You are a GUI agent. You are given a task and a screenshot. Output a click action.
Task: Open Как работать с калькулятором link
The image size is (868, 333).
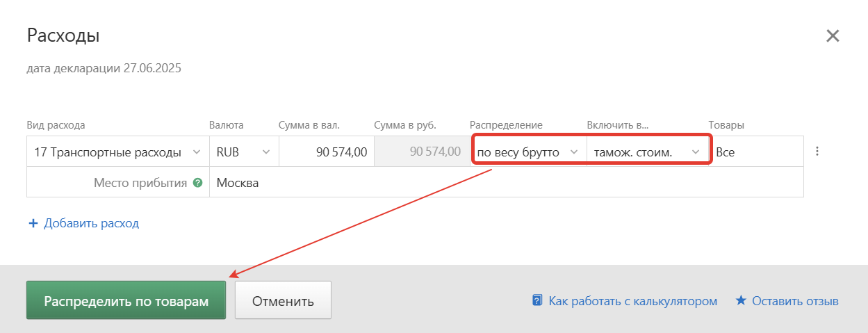coord(632,301)
